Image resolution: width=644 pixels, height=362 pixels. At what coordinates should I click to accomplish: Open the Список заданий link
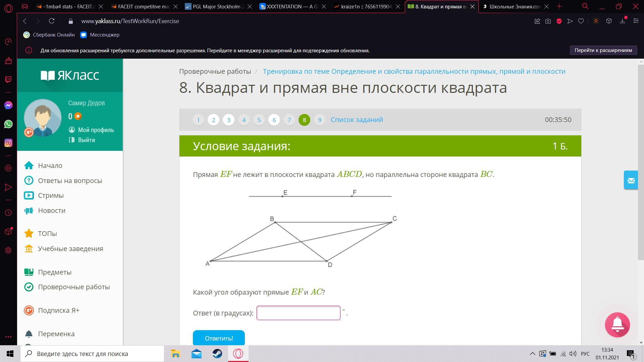(357, 120)
